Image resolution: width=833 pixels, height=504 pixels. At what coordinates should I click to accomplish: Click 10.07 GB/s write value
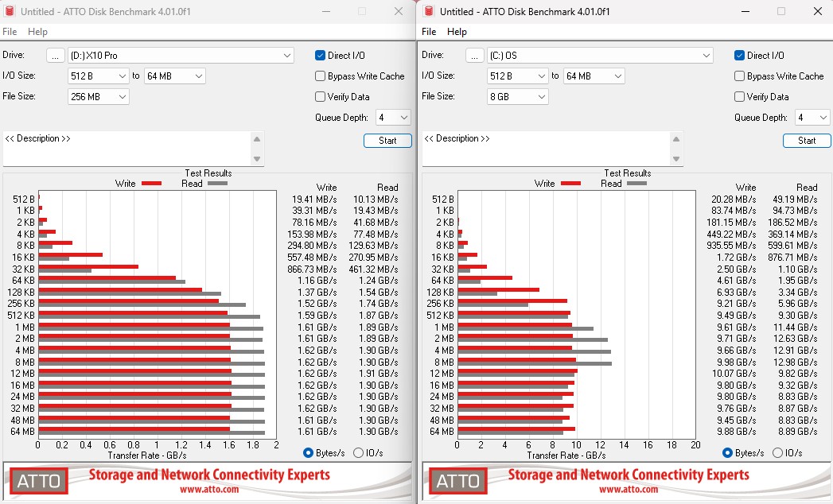[734, 374]
